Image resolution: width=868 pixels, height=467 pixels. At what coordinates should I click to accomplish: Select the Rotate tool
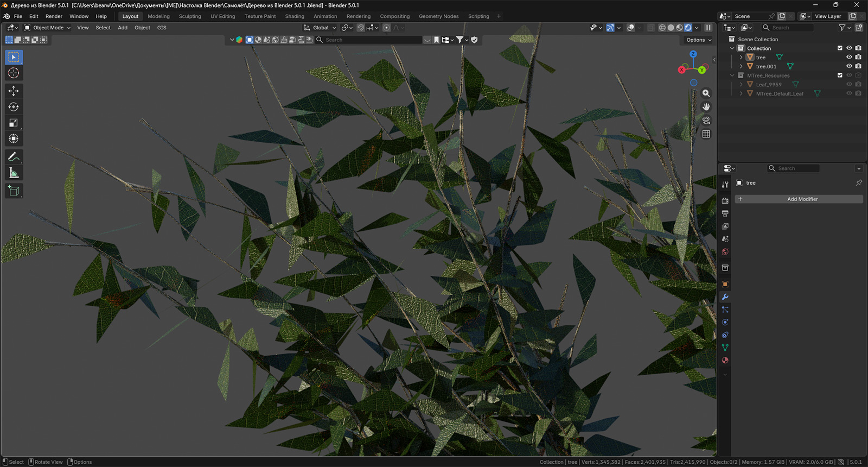14,107
